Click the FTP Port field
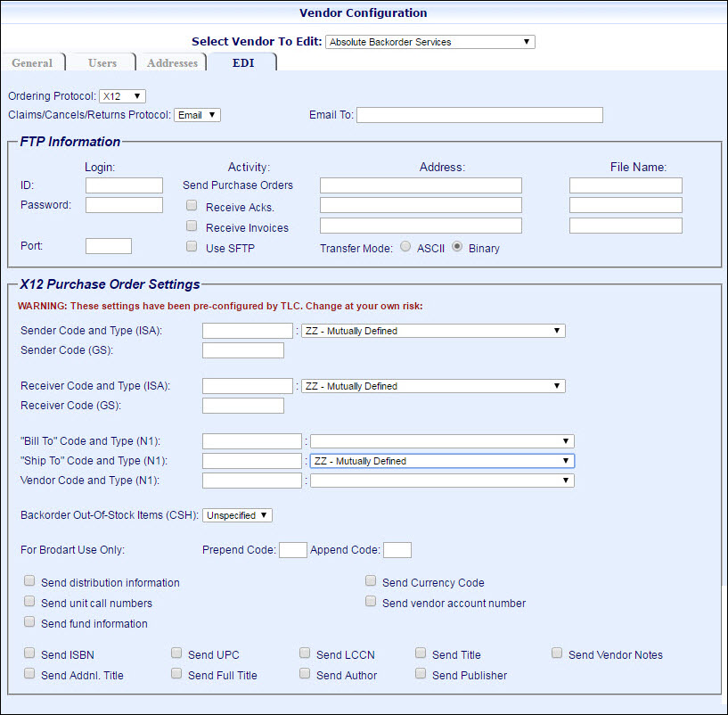Viewport: 728px width, 715px height. [109, 246]
